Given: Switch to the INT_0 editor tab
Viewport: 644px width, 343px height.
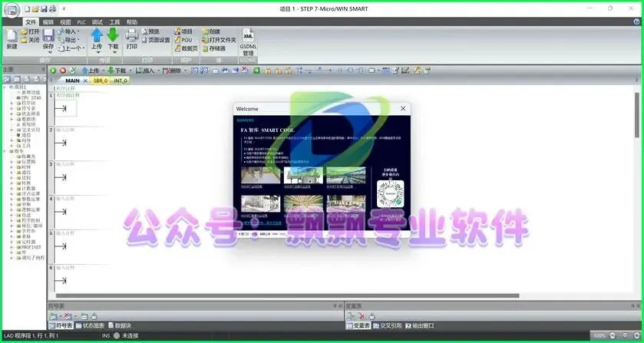Looking at the screenshot, I should point(121,81).
